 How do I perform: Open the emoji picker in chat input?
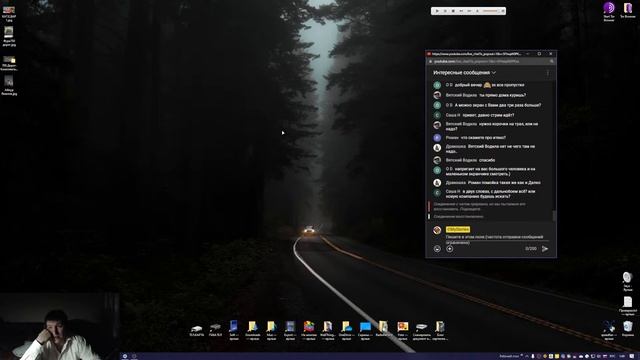pos(437,249)
